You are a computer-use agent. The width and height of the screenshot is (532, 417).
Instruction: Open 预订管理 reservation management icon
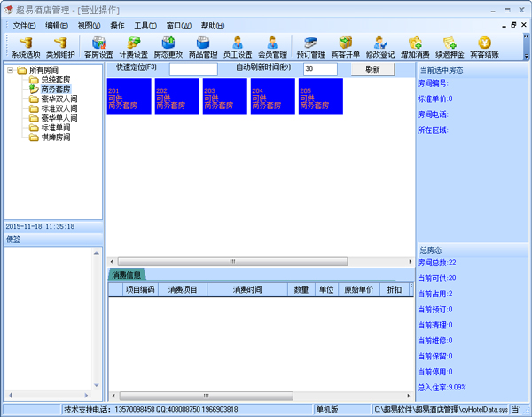tap(311, 48)
